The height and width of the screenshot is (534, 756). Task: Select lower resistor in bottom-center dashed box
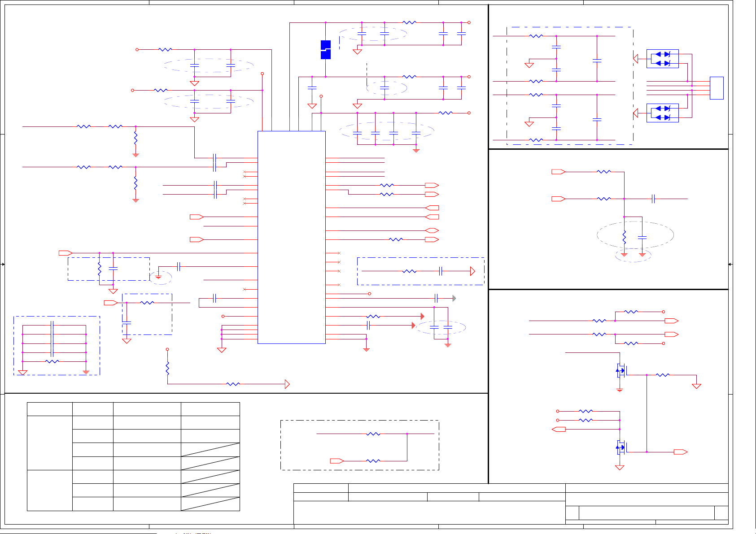pyautogui.click(x=373, y=461)
